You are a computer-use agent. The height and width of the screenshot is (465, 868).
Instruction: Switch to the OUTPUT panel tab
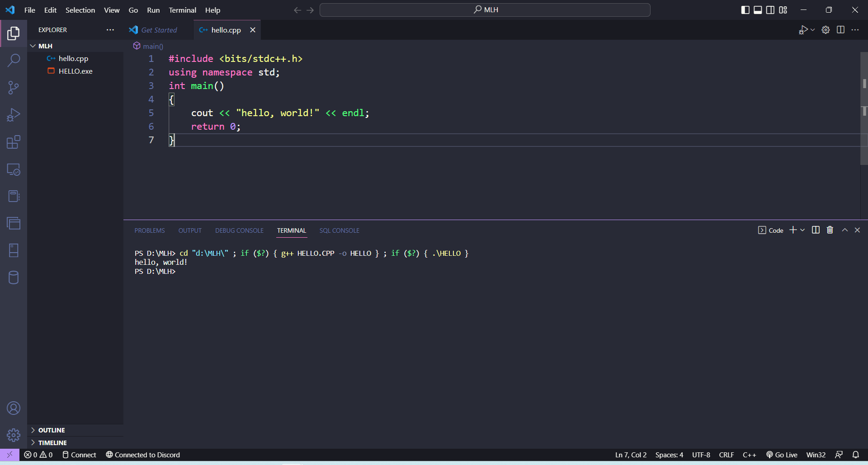point(190,230)
